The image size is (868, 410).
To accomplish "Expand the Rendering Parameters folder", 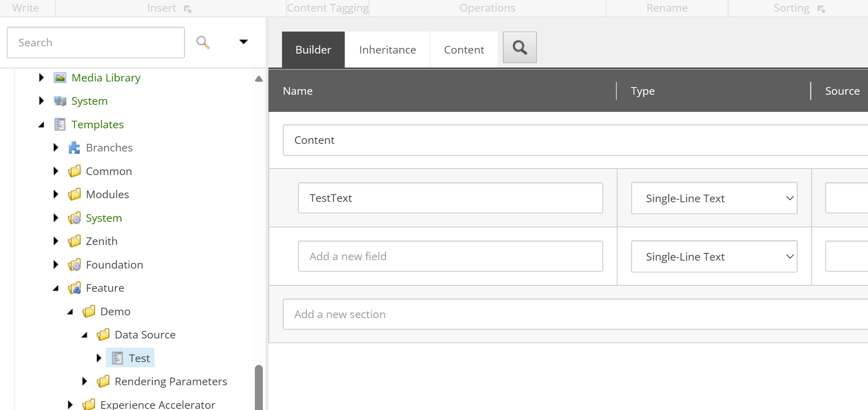I will 84,381.
